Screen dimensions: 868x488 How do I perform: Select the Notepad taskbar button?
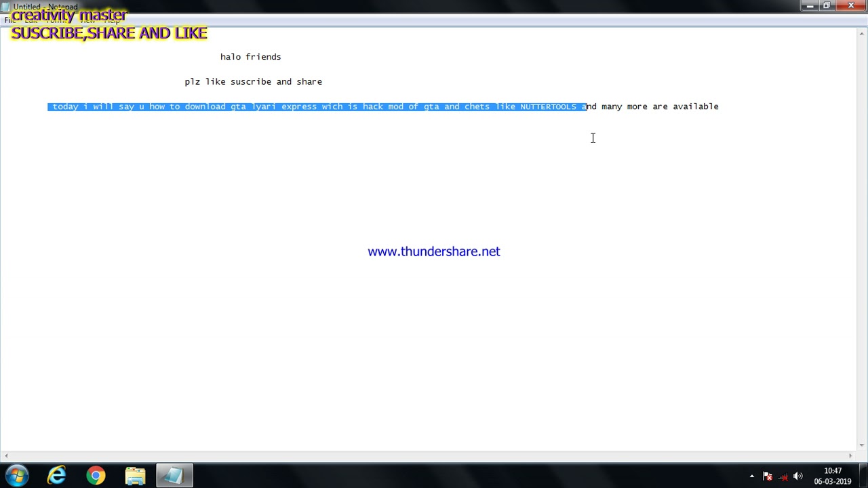174,475
